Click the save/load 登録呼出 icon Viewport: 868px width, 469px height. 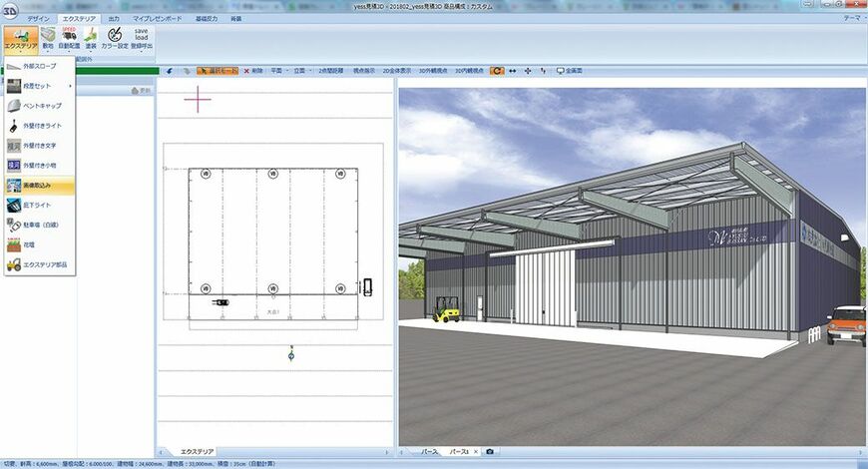142,39
